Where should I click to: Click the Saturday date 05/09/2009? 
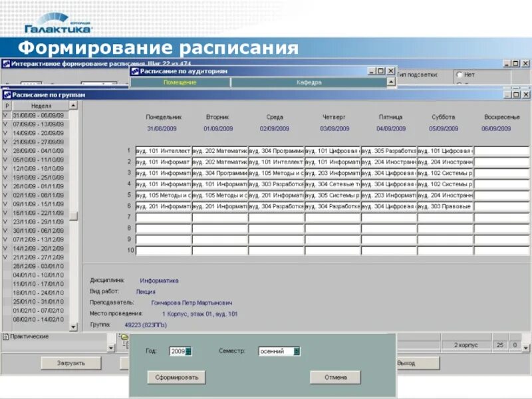coord(444,128)
